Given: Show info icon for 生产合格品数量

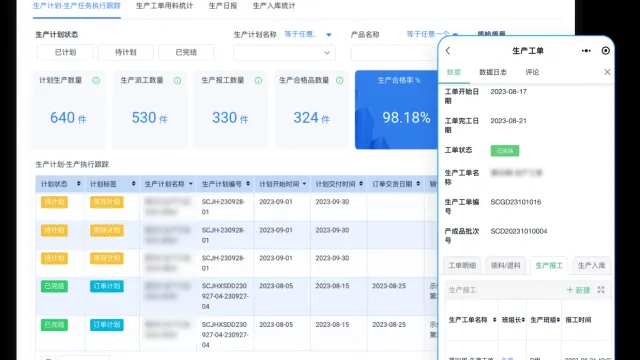Looking at the screenshot, I should tap(340, 80).
